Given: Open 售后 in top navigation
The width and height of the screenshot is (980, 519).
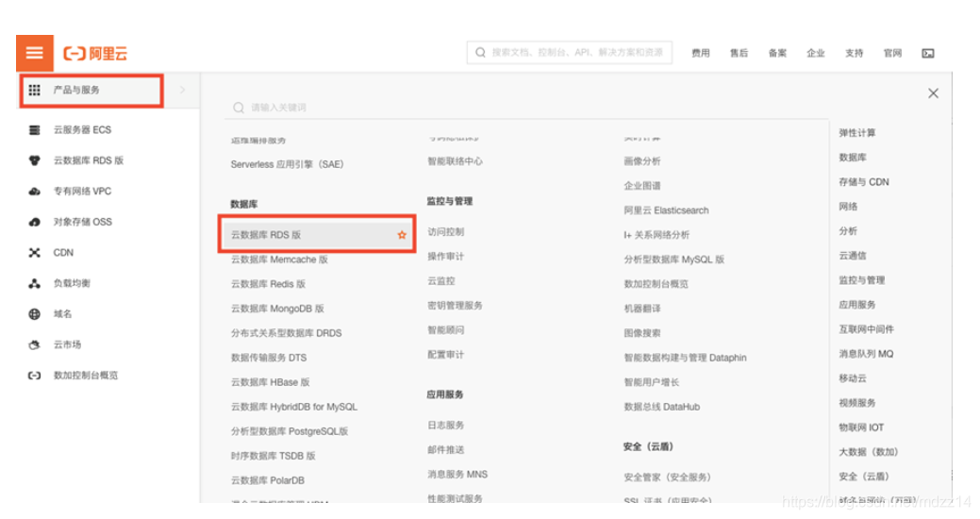Looking at the screenshot, I should pos(739,53).
